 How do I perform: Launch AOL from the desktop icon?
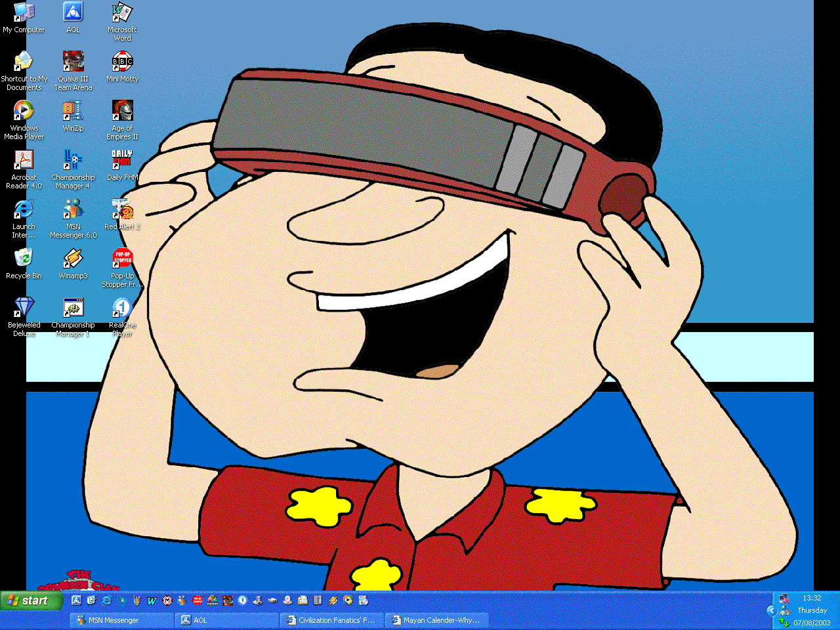click(x=73, y=17)
